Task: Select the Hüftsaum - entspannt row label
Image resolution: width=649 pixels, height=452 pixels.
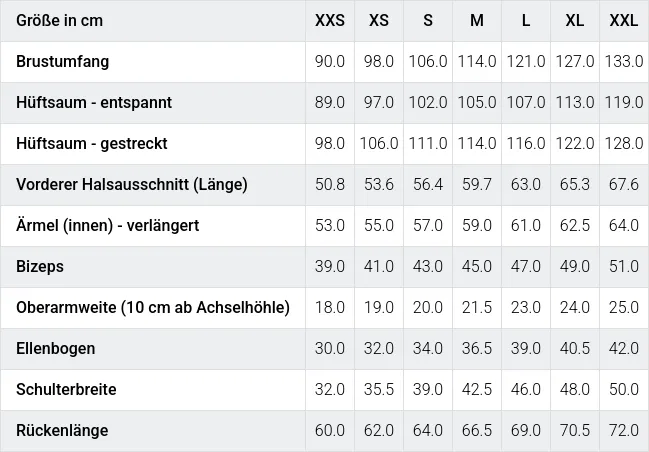Action: [x=94, y=102]
